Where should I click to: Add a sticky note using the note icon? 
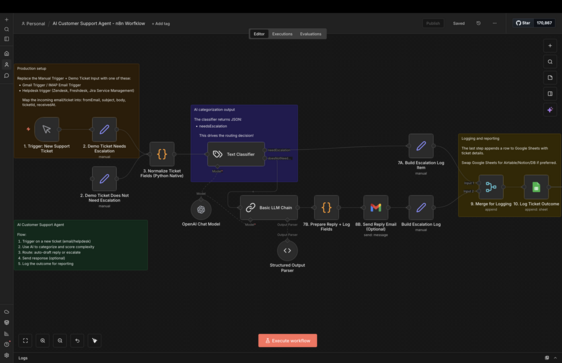550,78
